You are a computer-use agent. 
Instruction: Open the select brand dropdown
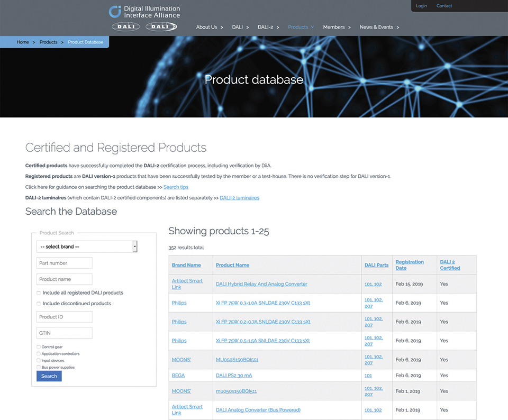click(x=87, y=246)
